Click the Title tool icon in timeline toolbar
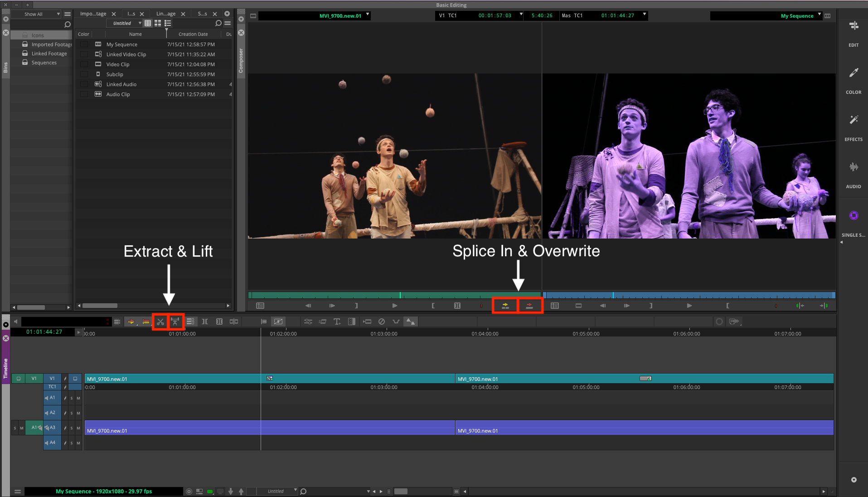868x497 pixels. [x=337, y=322]
